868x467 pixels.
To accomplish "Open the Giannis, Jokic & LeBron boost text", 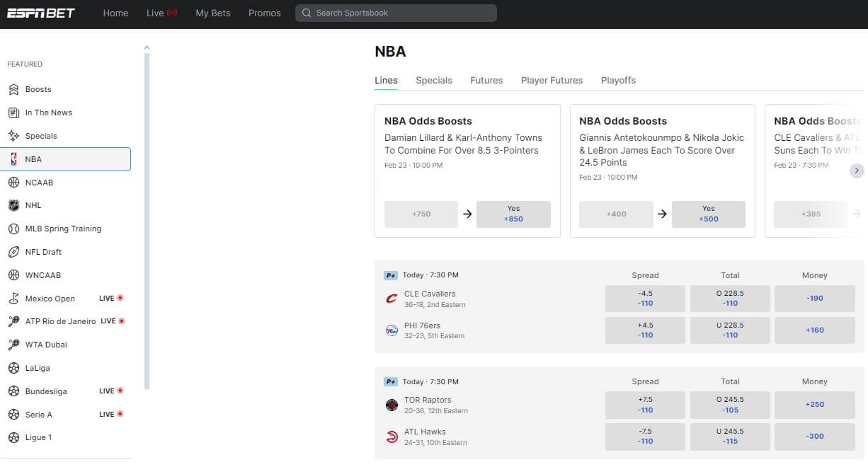I will coord(662,150).
